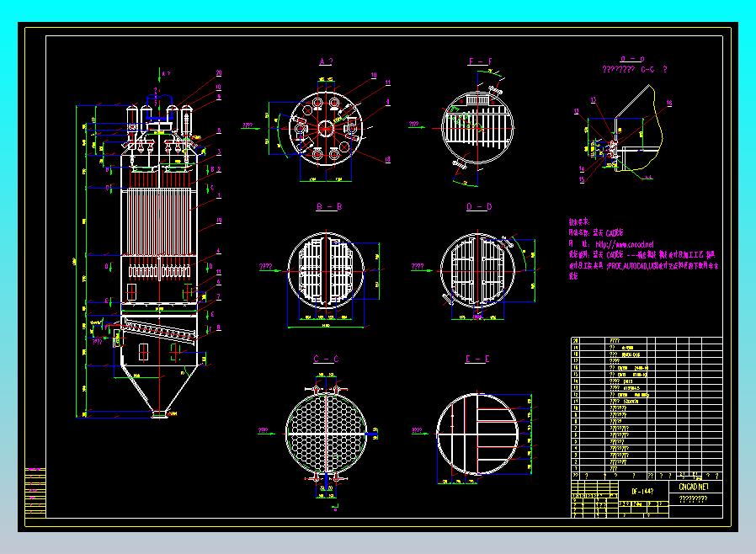
Task: Open the www.cncad.net hyperlink text
Action: point(625,244)
